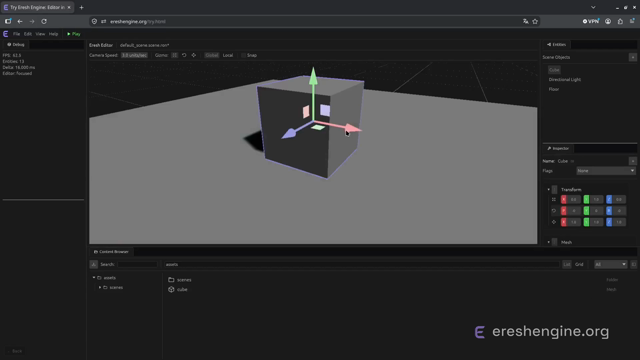640x360 pixels.
Task: Select Directional Light in Scene Objects
Action: tap(564, 80)
